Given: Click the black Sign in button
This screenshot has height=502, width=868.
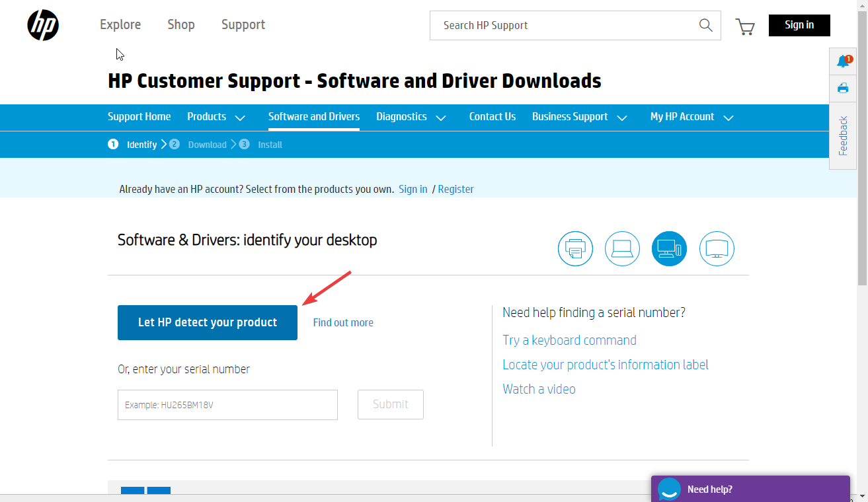Looking at the screenshot, I should pyautogui.click(x=799, y=25).
